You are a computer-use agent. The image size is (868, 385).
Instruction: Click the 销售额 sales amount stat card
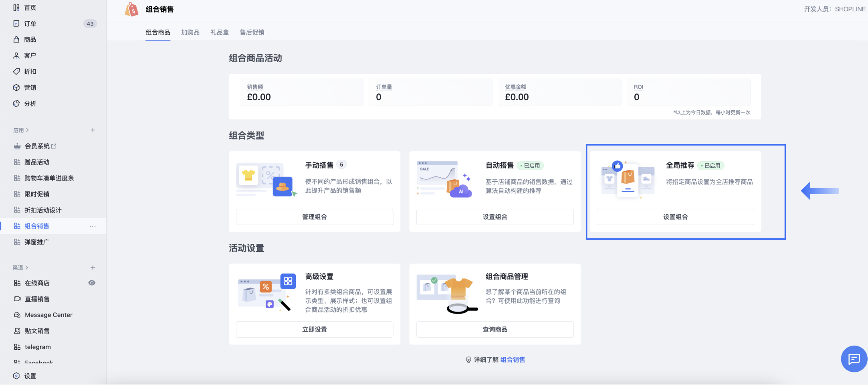[x=301, y=92]
